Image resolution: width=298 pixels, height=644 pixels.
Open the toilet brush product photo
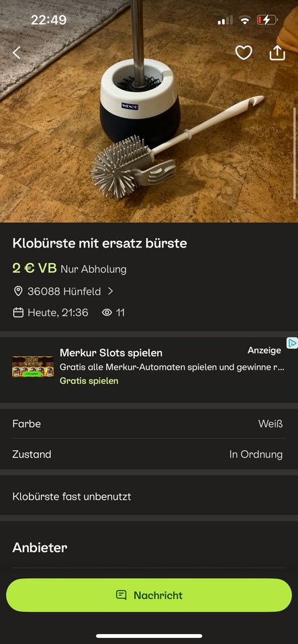tap(149, 111)
